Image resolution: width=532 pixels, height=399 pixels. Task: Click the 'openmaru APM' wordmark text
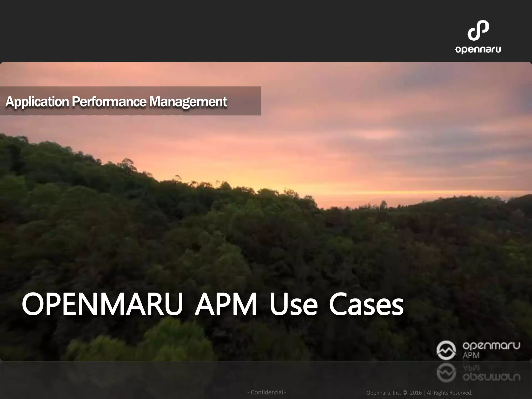point(491,350)
